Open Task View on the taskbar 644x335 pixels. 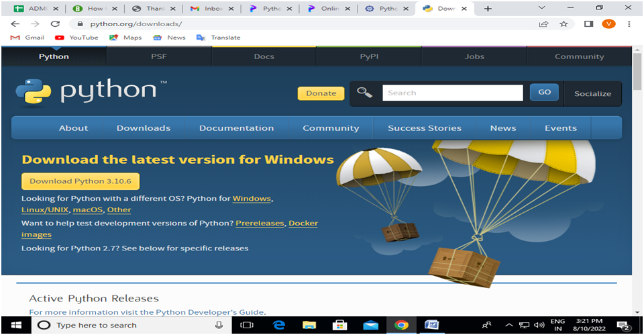click(246, 325)
